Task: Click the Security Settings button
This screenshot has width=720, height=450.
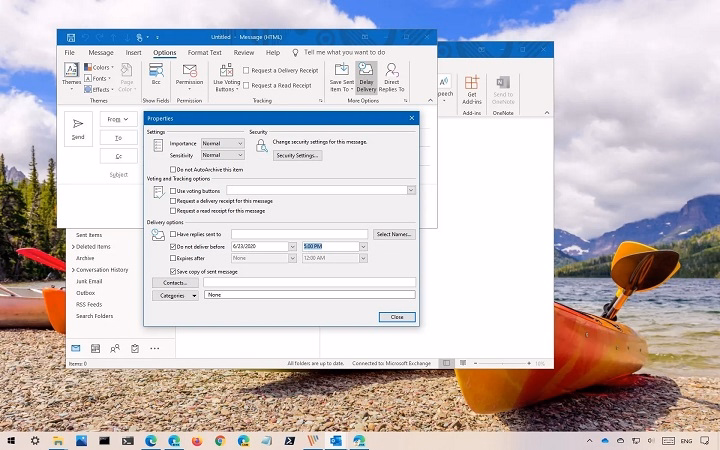Action: pyautogui.click(x=298, y=156)
